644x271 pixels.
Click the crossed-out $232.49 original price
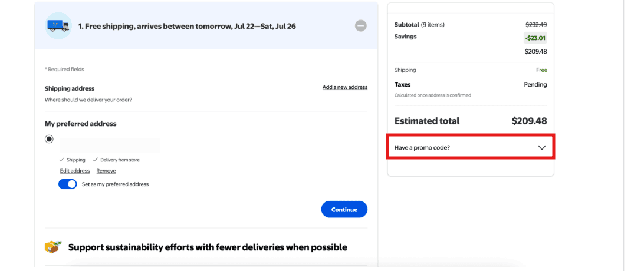(535, 25)
